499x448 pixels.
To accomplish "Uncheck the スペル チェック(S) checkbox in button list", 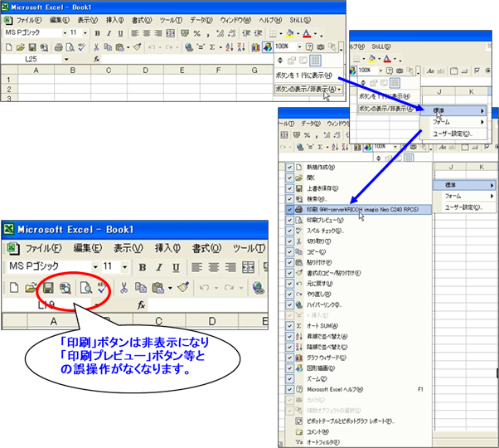I will click(289, 231).
